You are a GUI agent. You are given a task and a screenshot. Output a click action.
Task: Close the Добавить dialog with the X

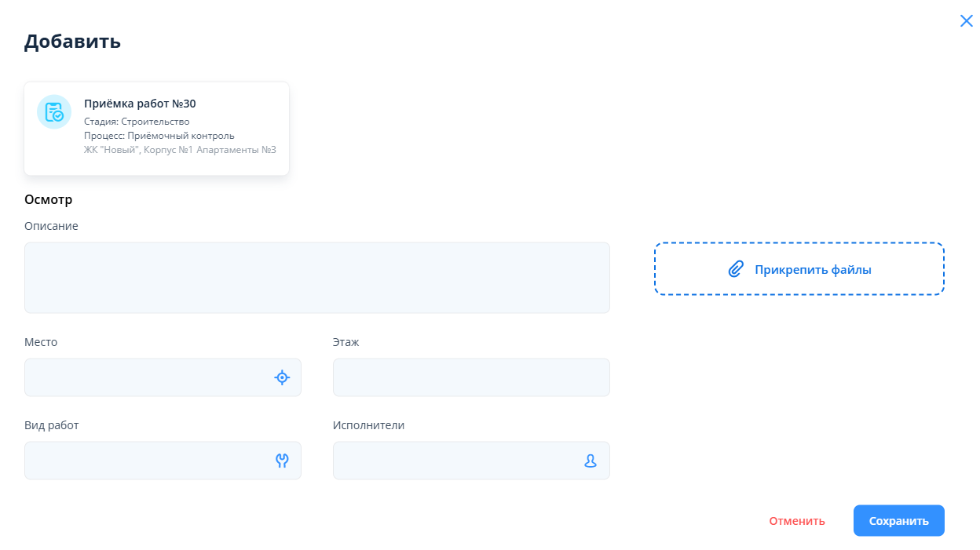(x=966, y=21)
